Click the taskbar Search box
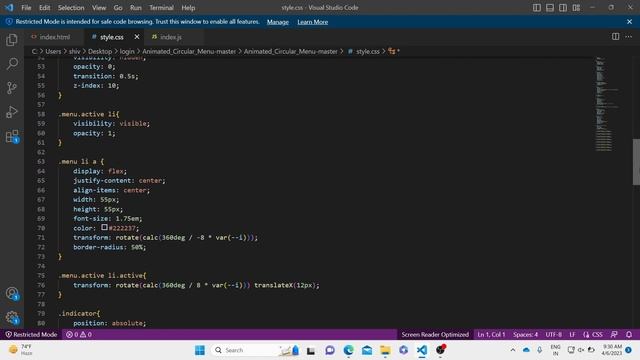Viewport: 640px width, 360px height. coord(256,350)
